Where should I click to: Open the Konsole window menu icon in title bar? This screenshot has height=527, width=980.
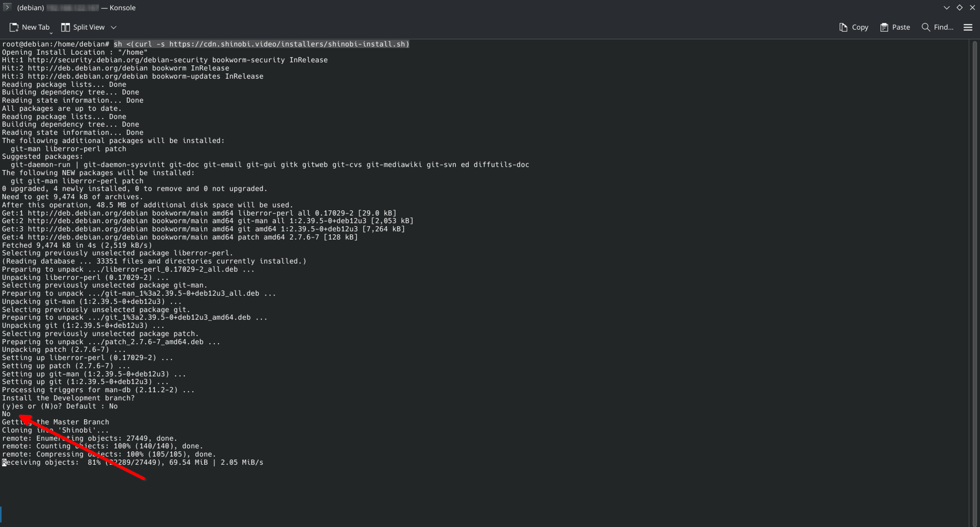7,7
